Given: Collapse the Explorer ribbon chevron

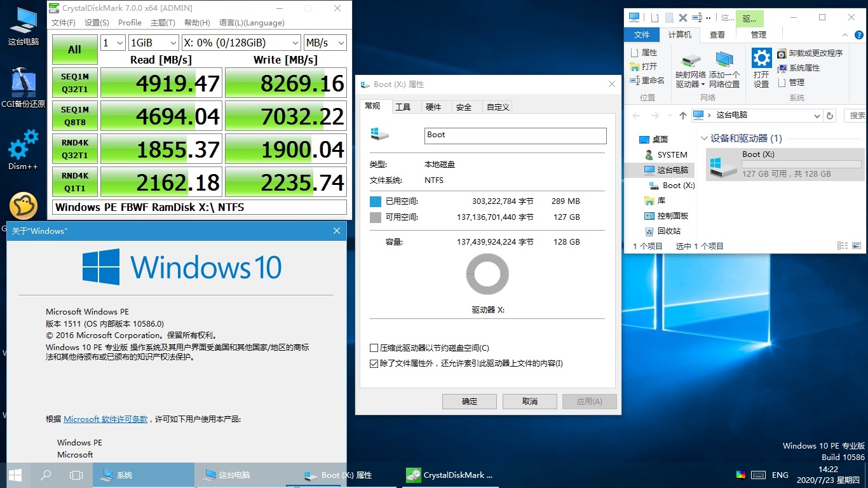Looking at the screenshot, I should [846, 35].
